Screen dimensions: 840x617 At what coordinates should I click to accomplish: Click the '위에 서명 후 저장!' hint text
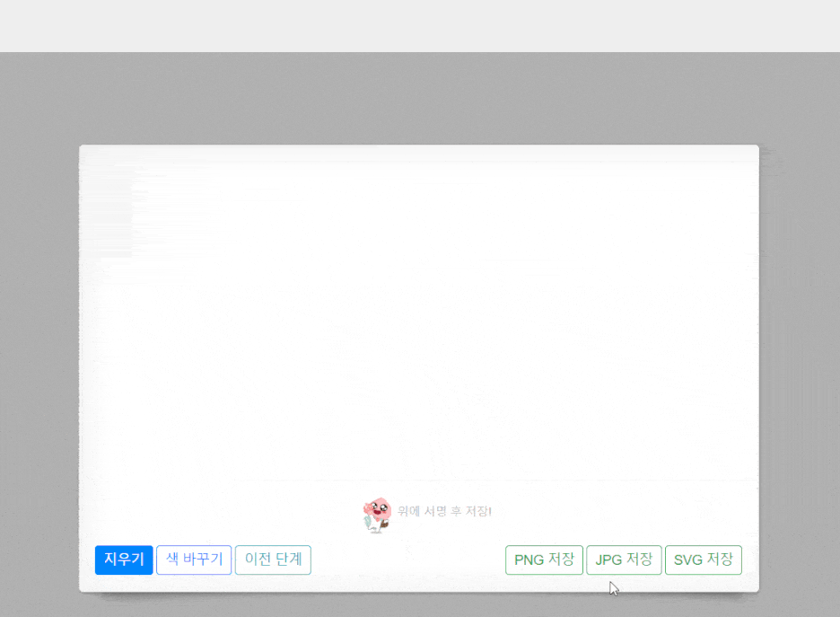(x=444, y=511)
